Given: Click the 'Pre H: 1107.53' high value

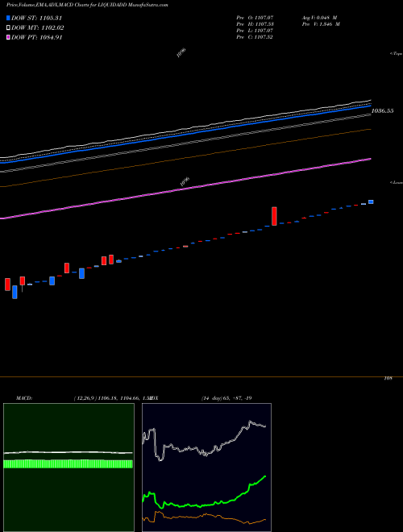Looking at the screenshot, I should (x=255, y=24).
